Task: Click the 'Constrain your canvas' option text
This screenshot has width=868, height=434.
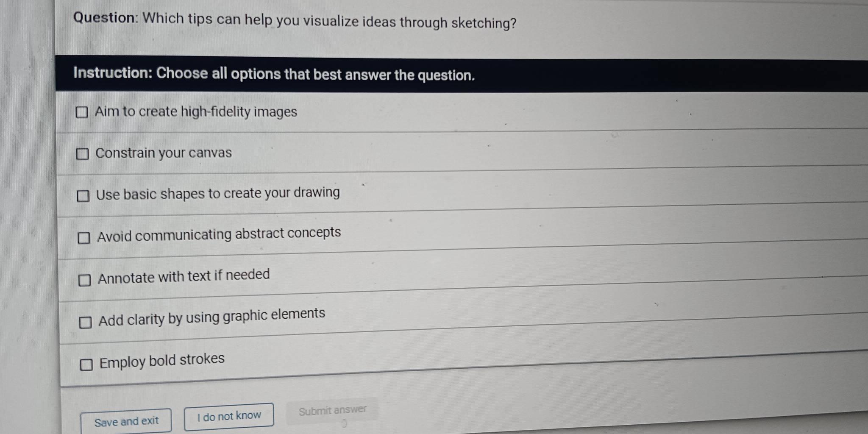Action: point(164,153)
